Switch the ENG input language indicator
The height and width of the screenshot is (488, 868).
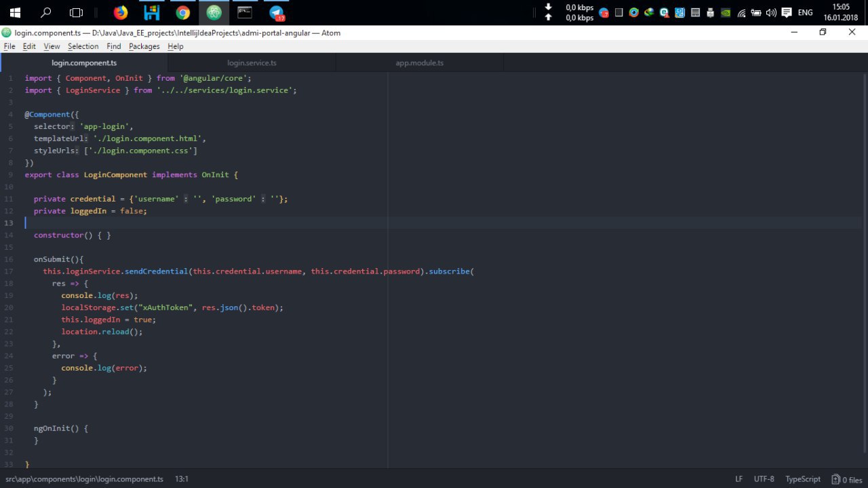click(x=805, y=12)
